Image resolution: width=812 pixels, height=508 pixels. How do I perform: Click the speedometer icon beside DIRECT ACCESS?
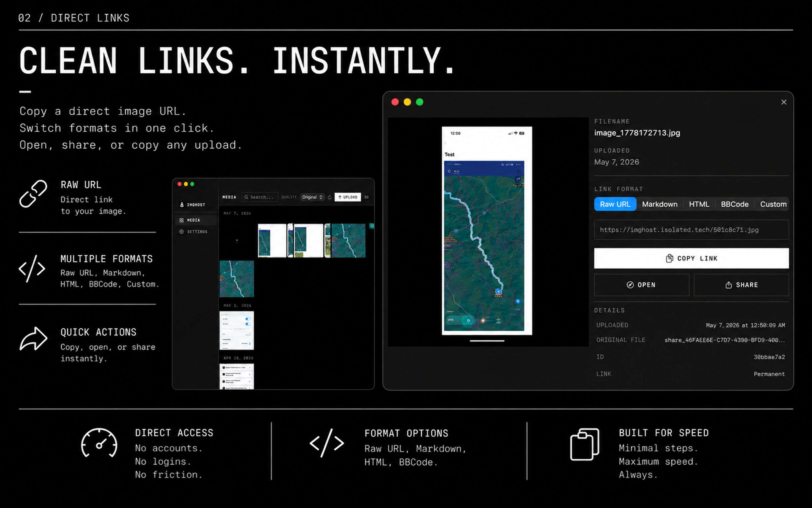coord(99,443)
